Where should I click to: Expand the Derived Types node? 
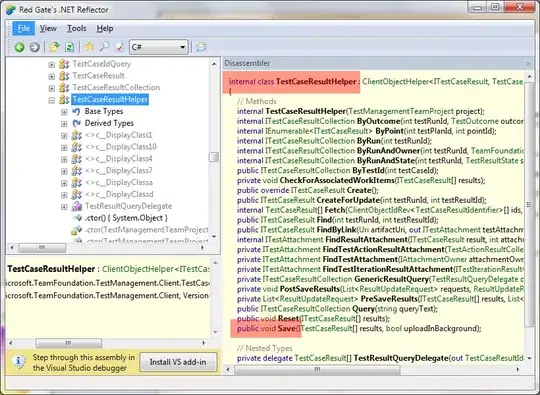64,124
